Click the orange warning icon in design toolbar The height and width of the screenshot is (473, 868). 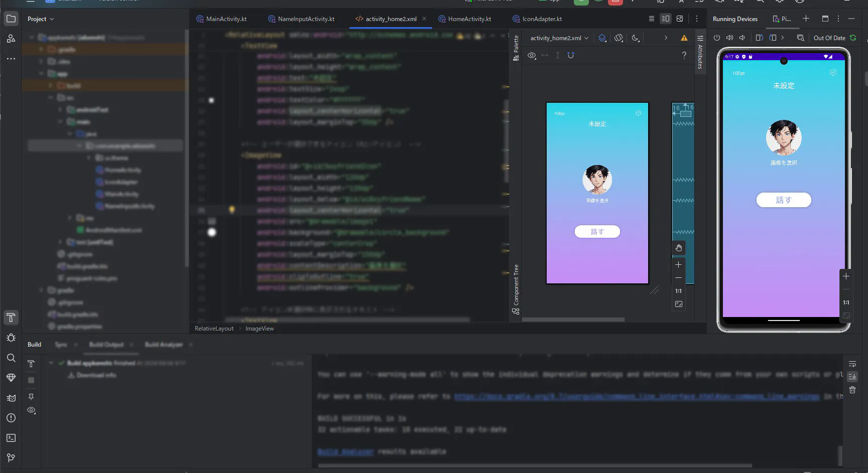coord(684,38)
